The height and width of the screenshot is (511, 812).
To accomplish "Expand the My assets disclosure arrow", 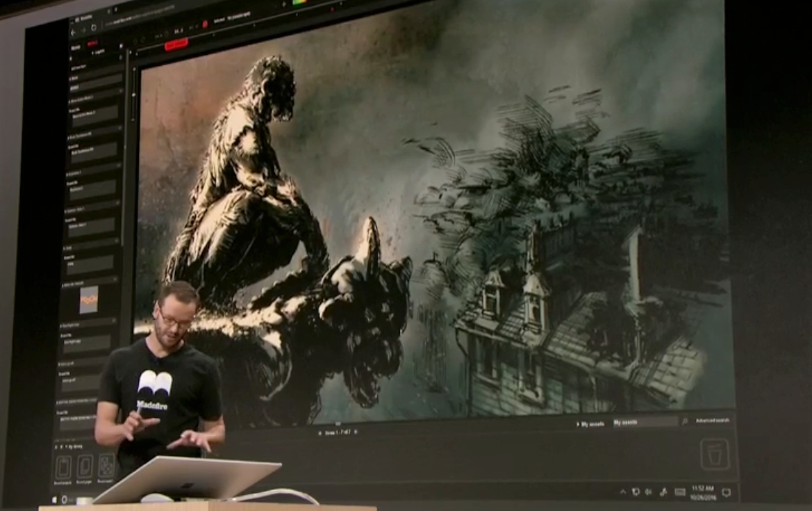I will coord(578,424).
